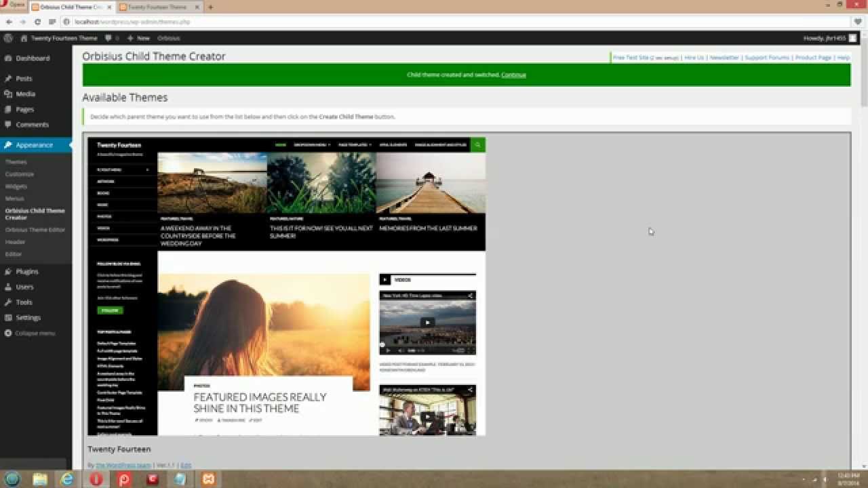Click the WordPress logo in admin bar
The height and width of the screenshot is (488, 868).
[x=7, y=38]
